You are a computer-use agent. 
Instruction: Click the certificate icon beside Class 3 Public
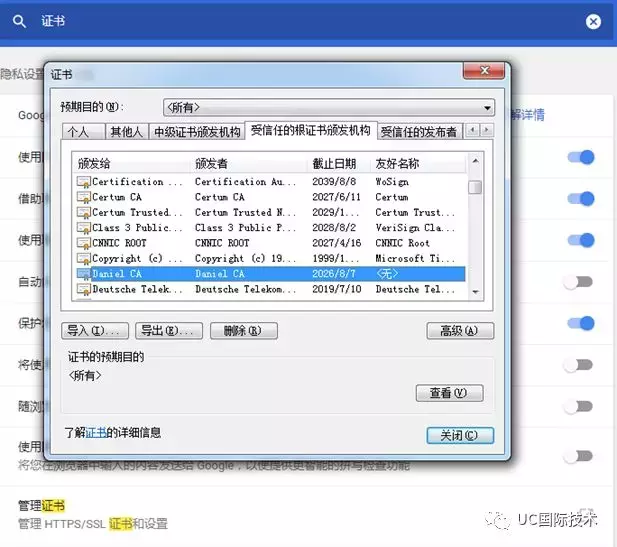(x=83, y=228)
